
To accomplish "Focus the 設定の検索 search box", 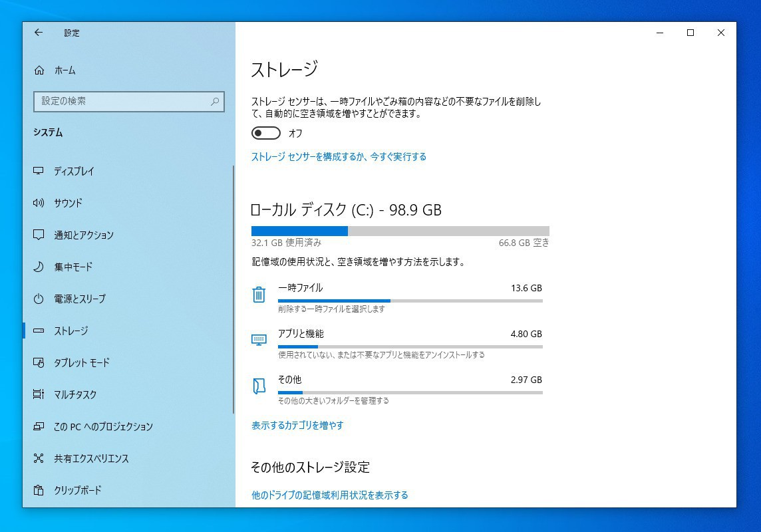I will (128, 101).
